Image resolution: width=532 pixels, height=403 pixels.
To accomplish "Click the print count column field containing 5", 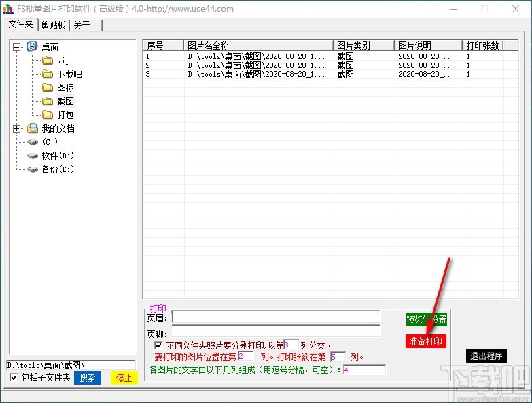I will coord(338,357).
